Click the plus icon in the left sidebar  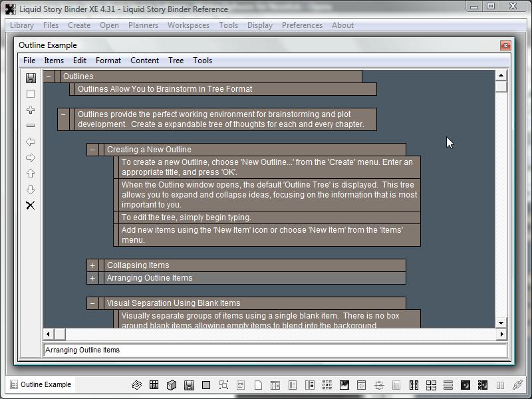31,110
